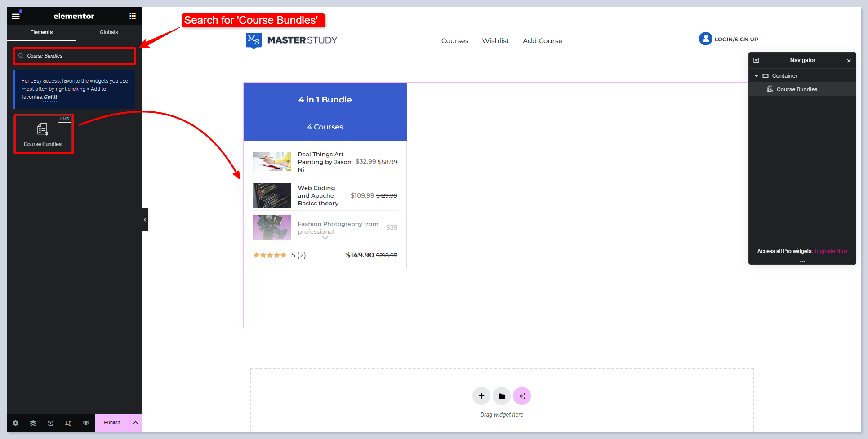This screenshot has height=439, width=868.
Task: Toggle page preview eye icon
Action: 86,423
